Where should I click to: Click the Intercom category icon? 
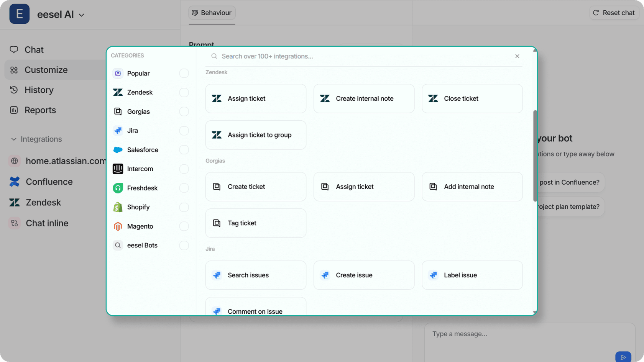(x=118, y=169)
